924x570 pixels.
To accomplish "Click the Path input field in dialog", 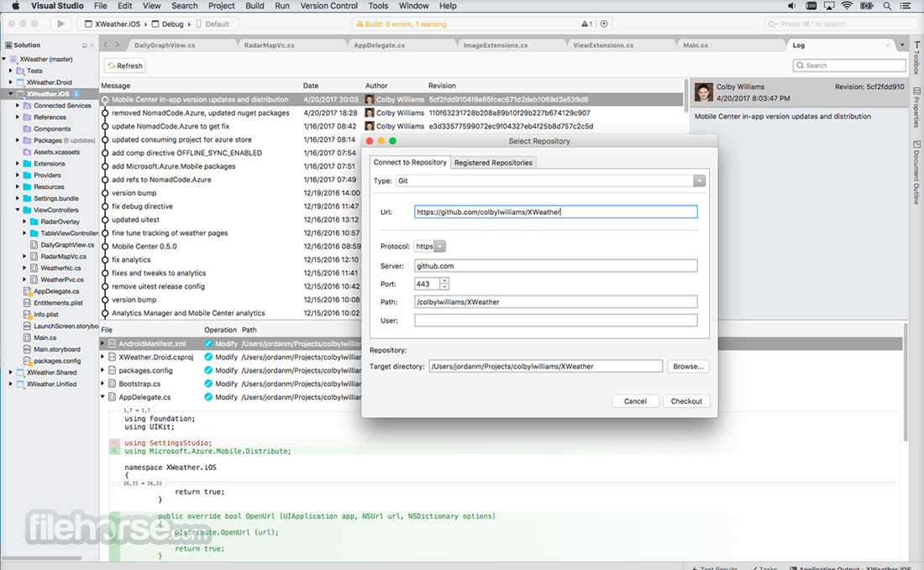I will pyautogui.click(x=556, y=302).
